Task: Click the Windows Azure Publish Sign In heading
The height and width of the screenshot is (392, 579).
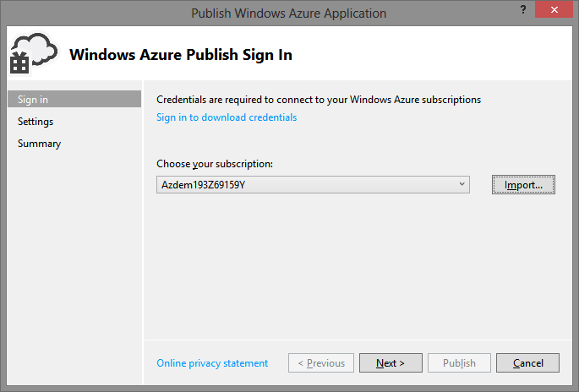Action: click(181, 55)
